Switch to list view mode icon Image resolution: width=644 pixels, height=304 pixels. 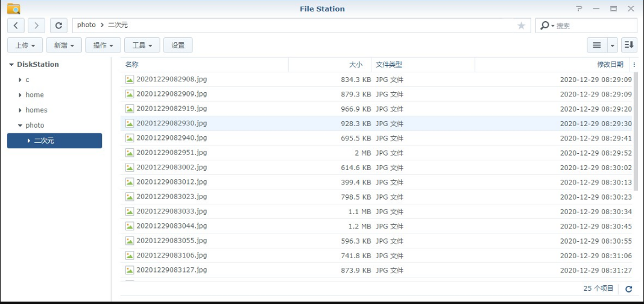[596, 45]
